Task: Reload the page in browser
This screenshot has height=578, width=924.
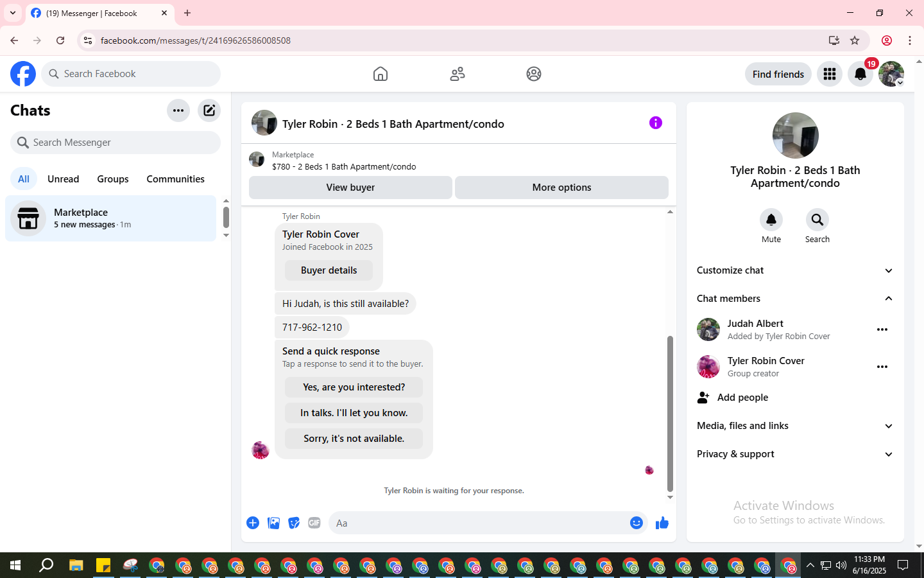Action: tap(60, 40)
